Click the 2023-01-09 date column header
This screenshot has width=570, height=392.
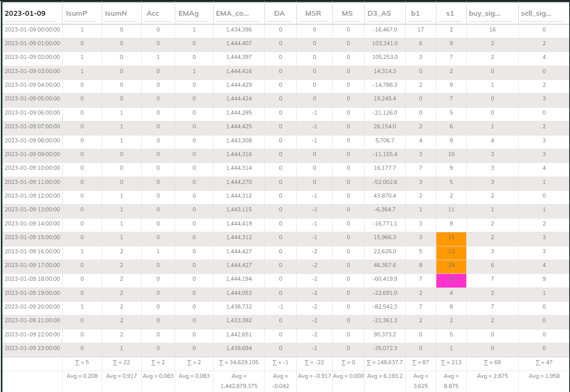25,13
